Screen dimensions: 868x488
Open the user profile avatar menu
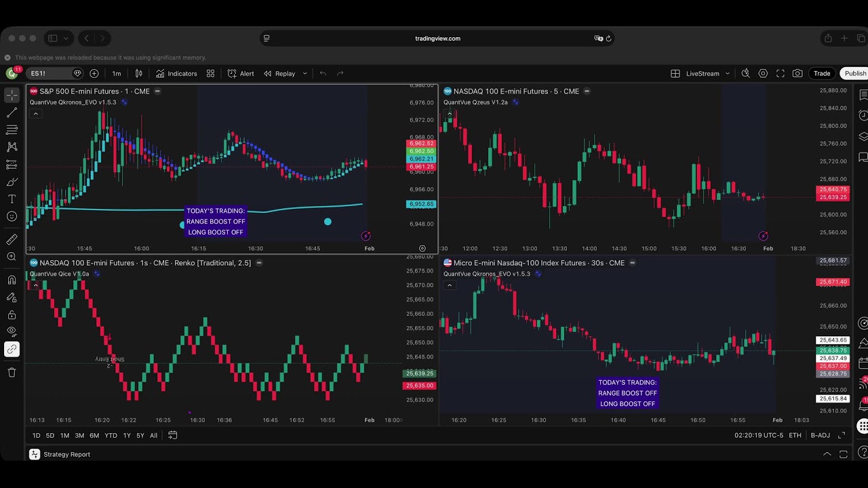tap(12, 73)
